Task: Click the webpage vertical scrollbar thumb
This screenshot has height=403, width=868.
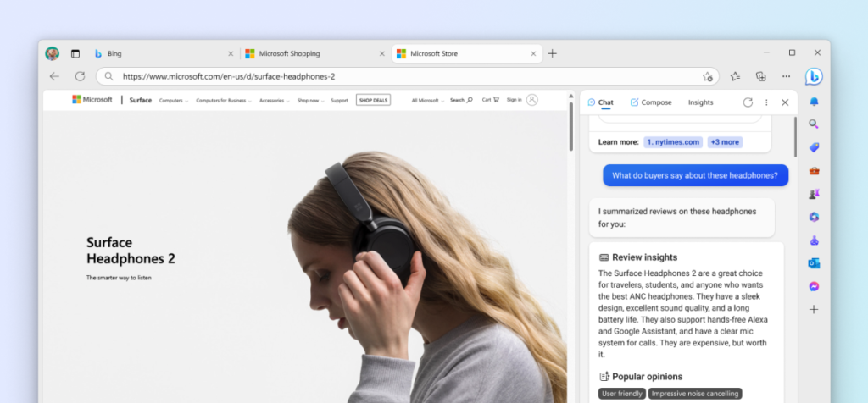Action: click(570, 126)
